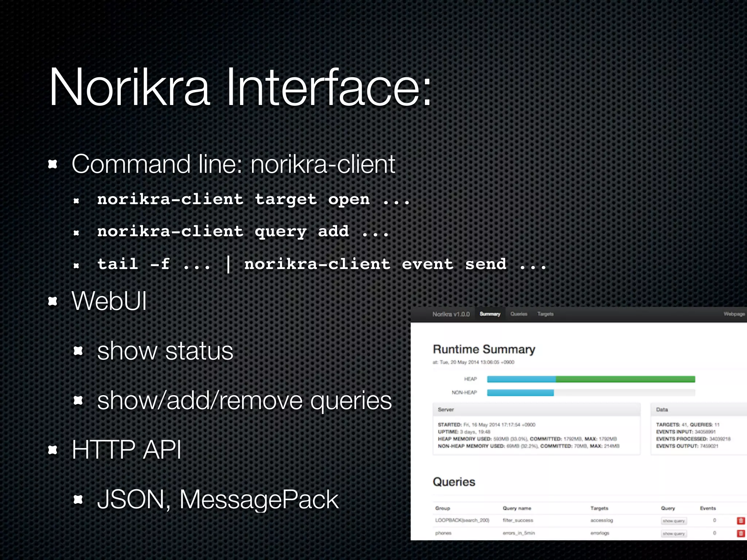The width and height of the screenshot is (747, 560).
Task: Click the errorlogs target cell
Action: (x=600, y=533)
